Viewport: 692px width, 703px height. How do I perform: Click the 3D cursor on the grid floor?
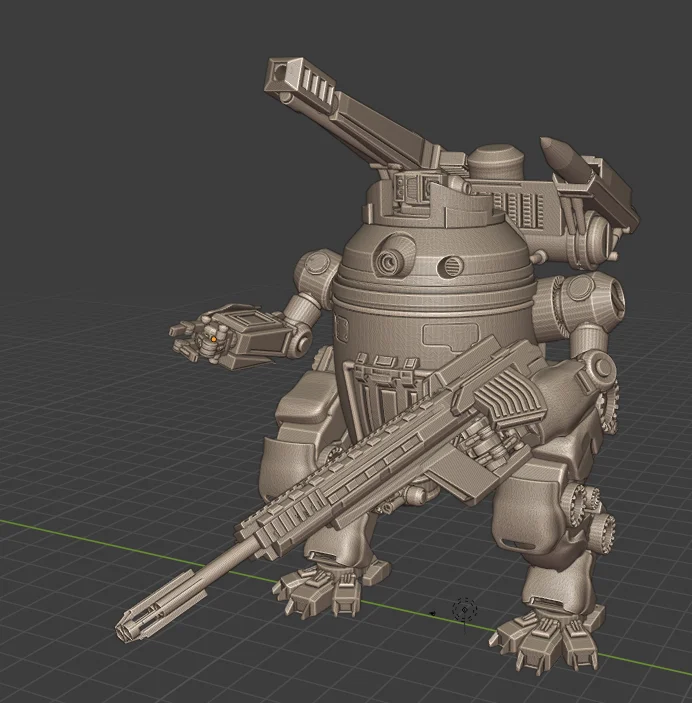click(463, 610)
